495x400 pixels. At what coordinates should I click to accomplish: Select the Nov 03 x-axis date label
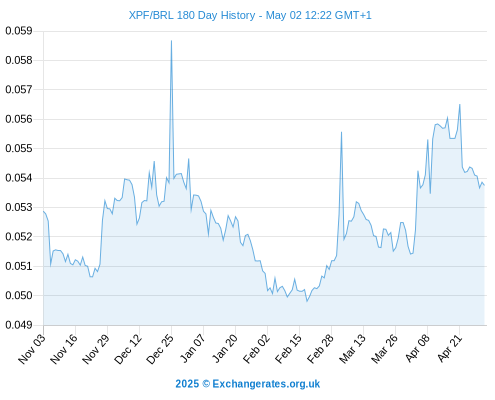[x=32, y=349]
